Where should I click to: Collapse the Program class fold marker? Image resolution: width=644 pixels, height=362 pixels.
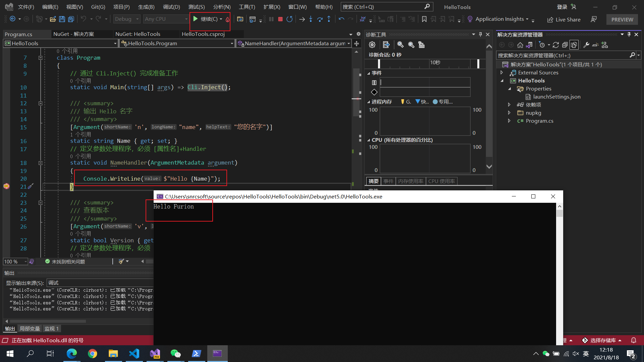pos(41,58)
